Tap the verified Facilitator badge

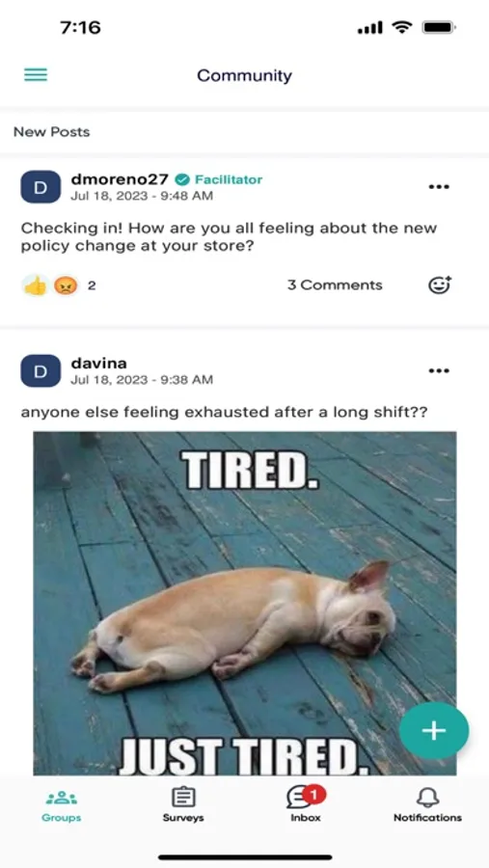(x=218, y=179)
